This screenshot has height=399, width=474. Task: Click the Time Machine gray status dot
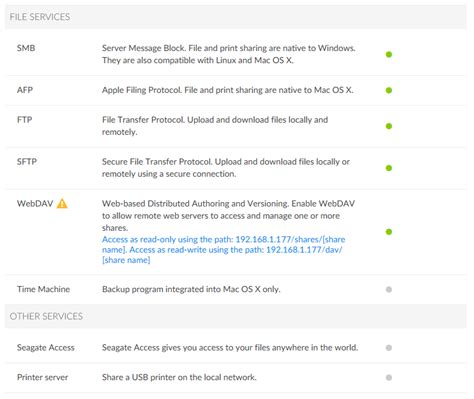coord(389,289)
